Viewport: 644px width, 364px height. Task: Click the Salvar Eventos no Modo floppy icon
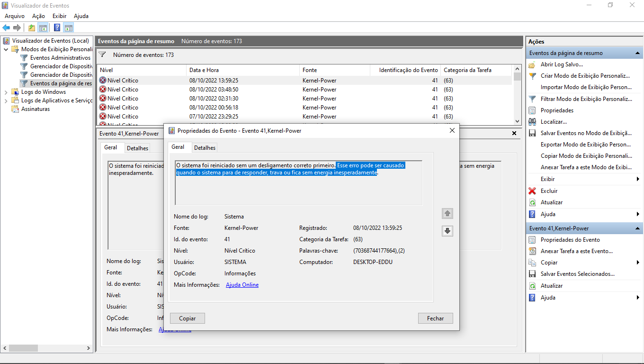(532, 133)
